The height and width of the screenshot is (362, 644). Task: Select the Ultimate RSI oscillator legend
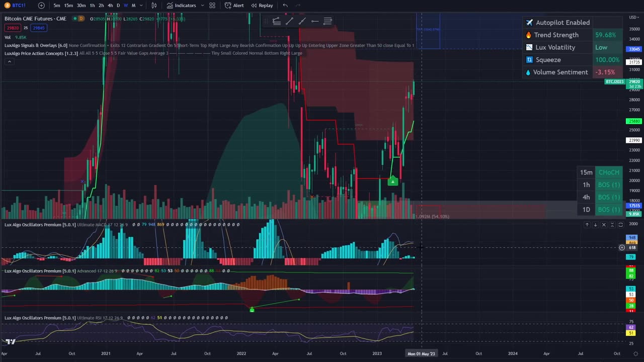63,318
